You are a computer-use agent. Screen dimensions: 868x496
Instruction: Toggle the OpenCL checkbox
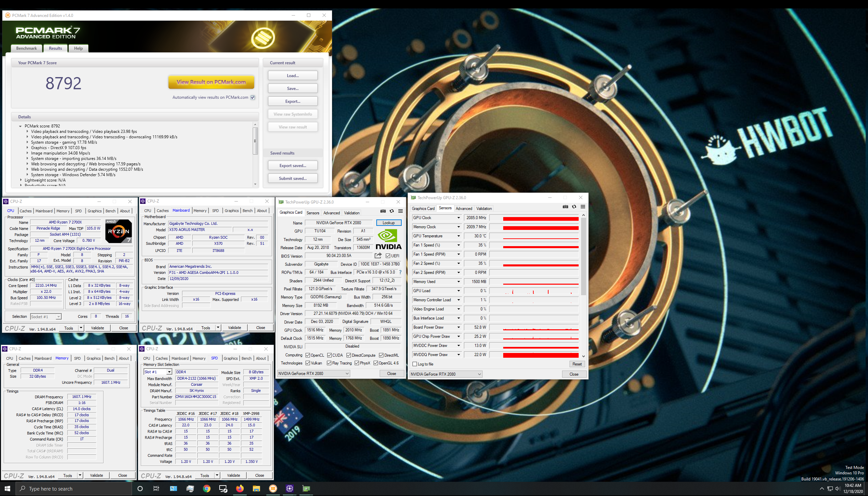click(308, 355)
